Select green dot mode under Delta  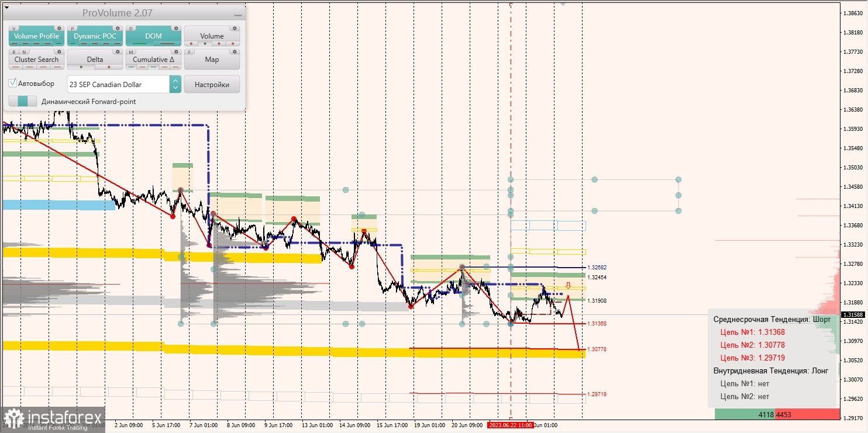click(x=81, y=67)
